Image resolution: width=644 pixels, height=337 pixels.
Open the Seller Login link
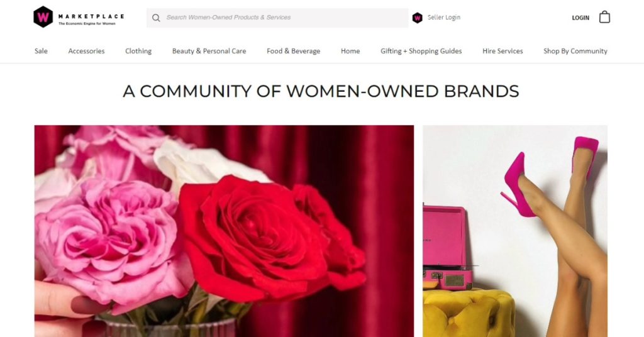[443, 17]
